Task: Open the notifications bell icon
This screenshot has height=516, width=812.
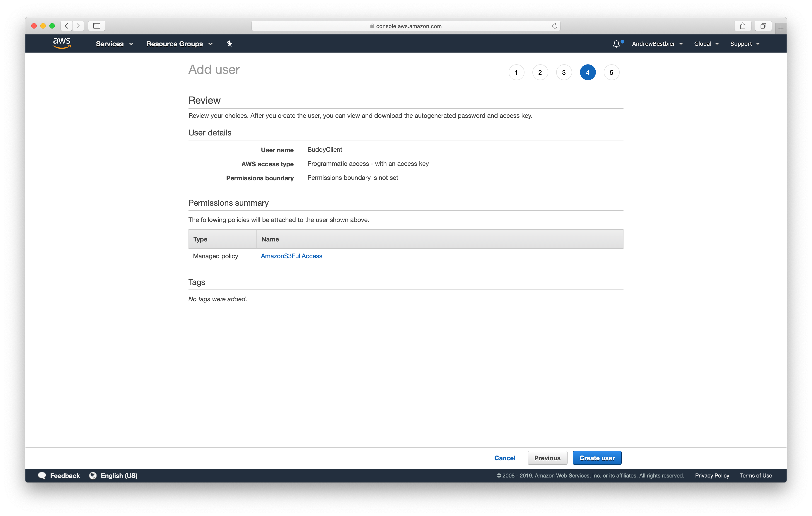Action: tap(616, 44)
